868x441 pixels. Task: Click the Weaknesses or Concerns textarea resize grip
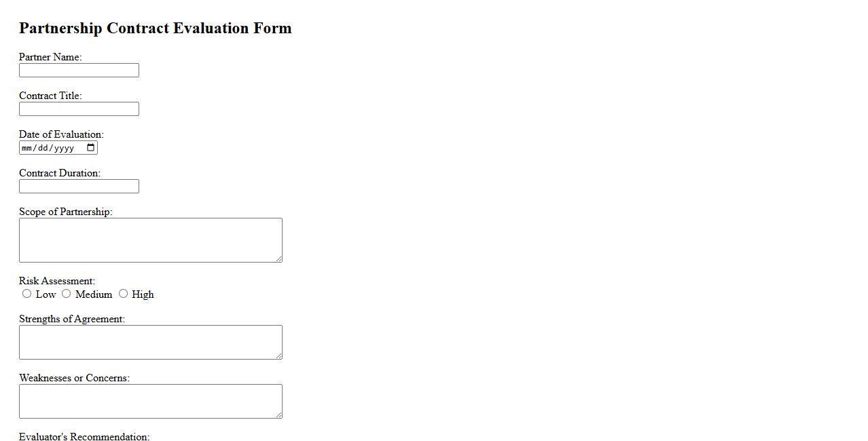click(278, 415)
